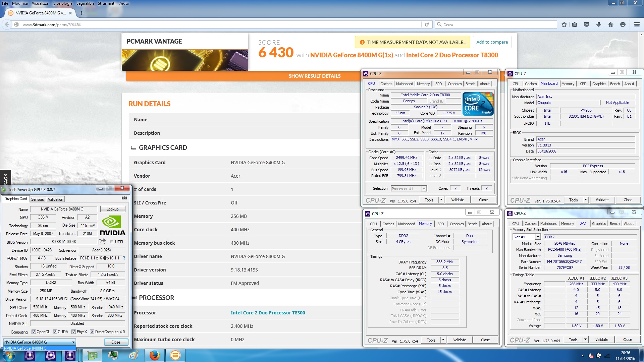Switch to the Sensors tab in GPU-Z
The width and height of the screenshot is (644, 362).
[x=38, y=199]
